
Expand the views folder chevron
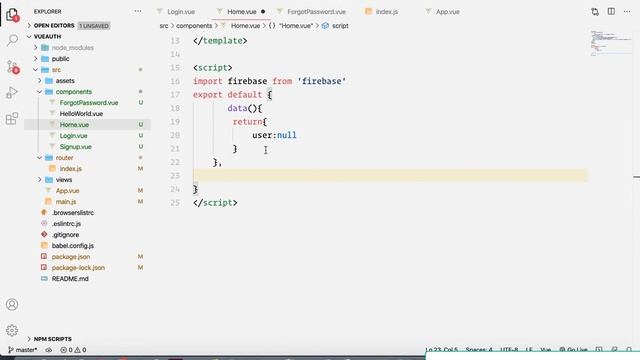click(40, 180)
